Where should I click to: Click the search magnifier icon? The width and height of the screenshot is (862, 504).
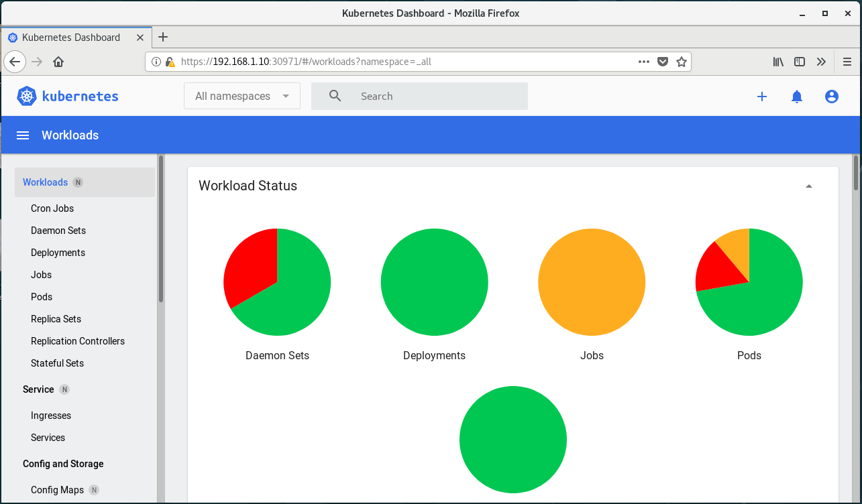click(335, 96)
